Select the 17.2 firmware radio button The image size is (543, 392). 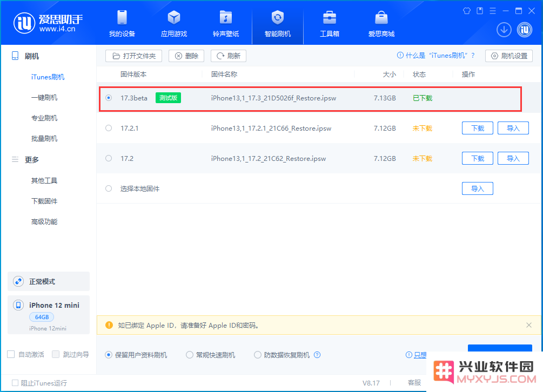pos(109,158)
